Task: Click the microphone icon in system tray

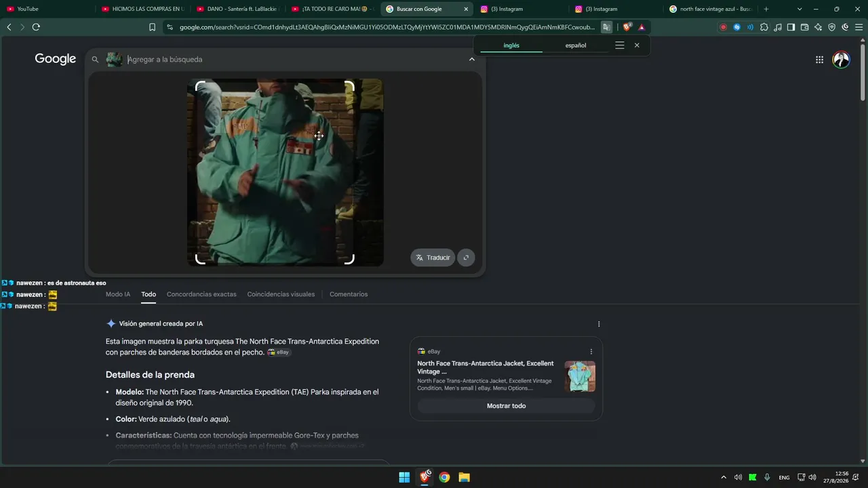Action: (x=767, y=477)
